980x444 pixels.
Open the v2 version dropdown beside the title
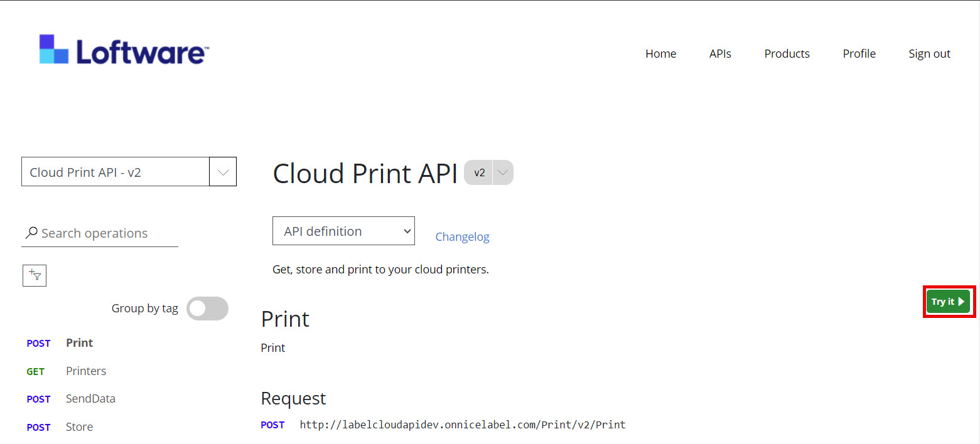(x=502, y=172)
